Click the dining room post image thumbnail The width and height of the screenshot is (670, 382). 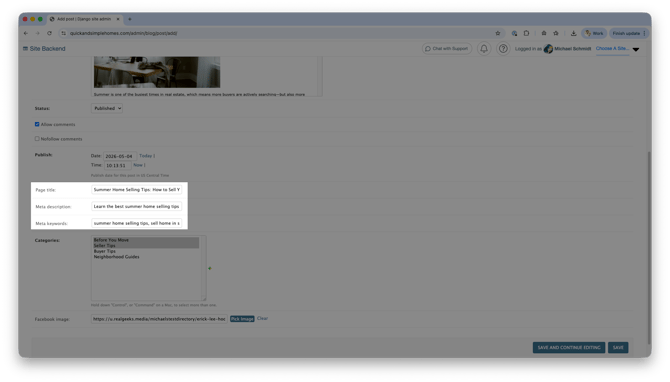click(x=157, y=72)
